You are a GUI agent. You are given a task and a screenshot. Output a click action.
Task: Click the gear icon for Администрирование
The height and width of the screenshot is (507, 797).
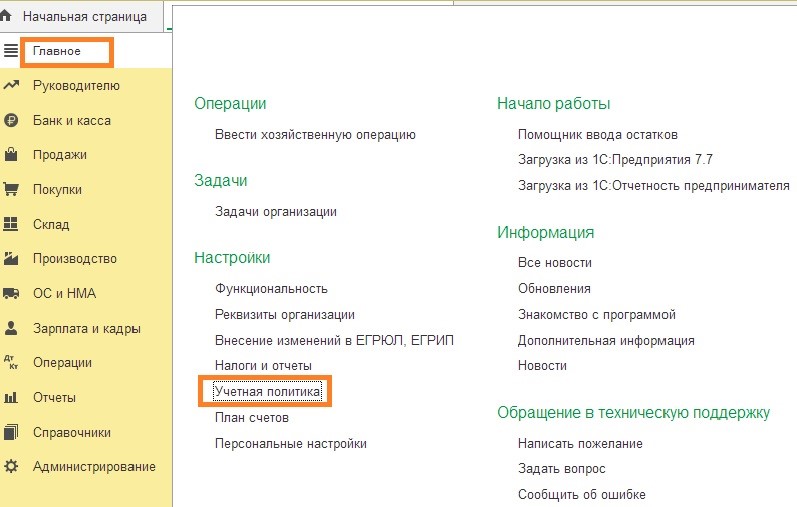pyautogui.click(x=11, y=466)
